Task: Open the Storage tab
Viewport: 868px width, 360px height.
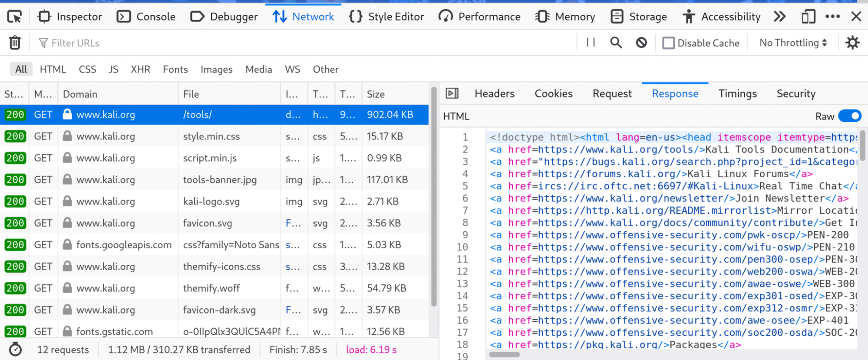Action: coord(639,17)
